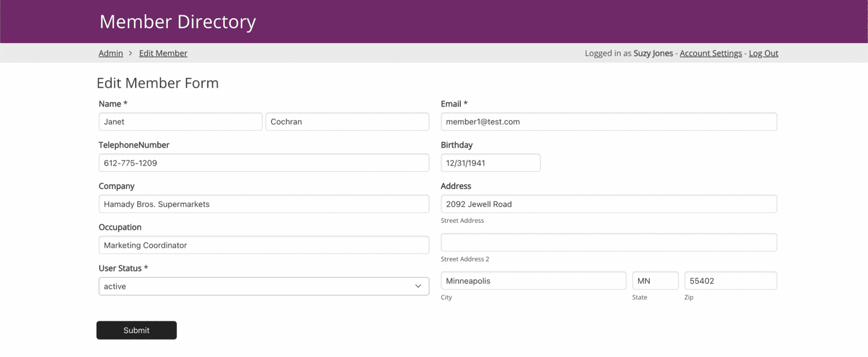Screen dimensions: 868x357
Task: Click the first name field containing Janet
Action: (x=180, y=122)
